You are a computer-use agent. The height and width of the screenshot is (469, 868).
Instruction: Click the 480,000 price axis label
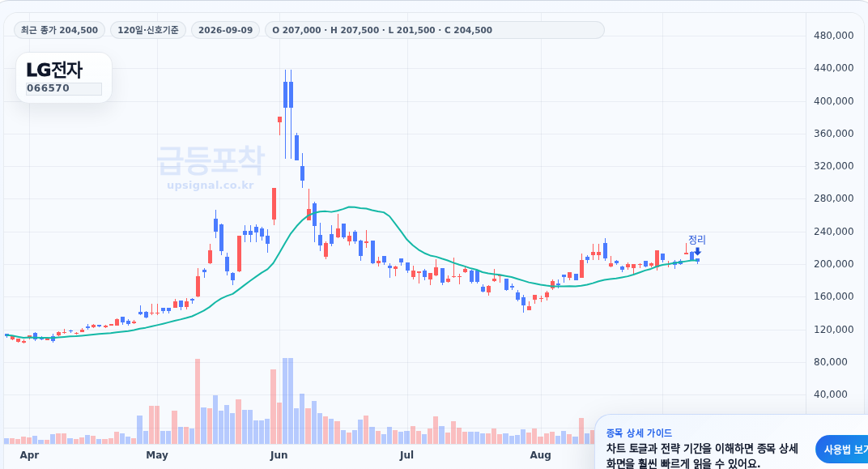[834, 36]
